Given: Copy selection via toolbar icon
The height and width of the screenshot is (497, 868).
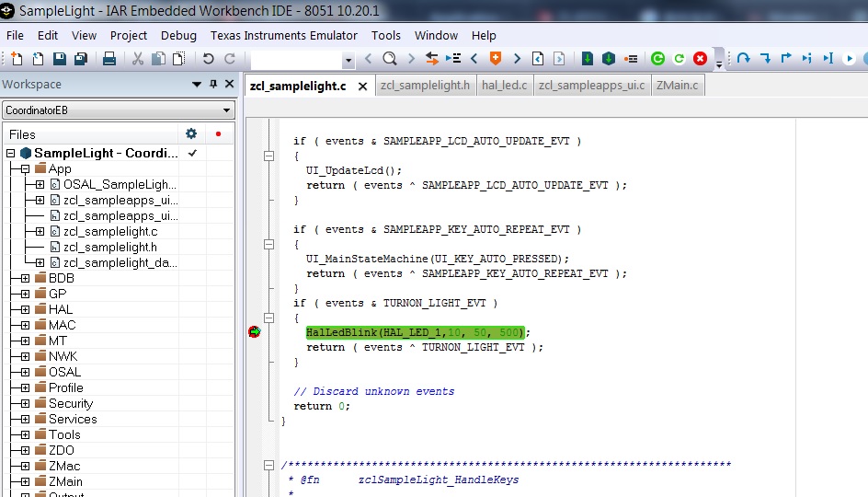Looking at the screenshot, I should click(158, 58).
